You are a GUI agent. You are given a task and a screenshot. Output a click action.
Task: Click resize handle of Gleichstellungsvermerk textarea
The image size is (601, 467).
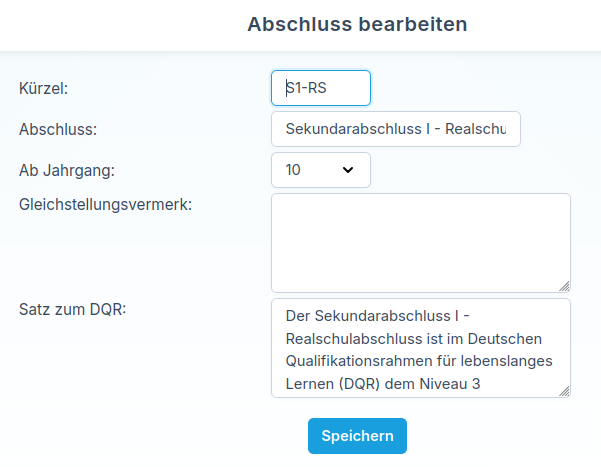[x=564, y=286]
